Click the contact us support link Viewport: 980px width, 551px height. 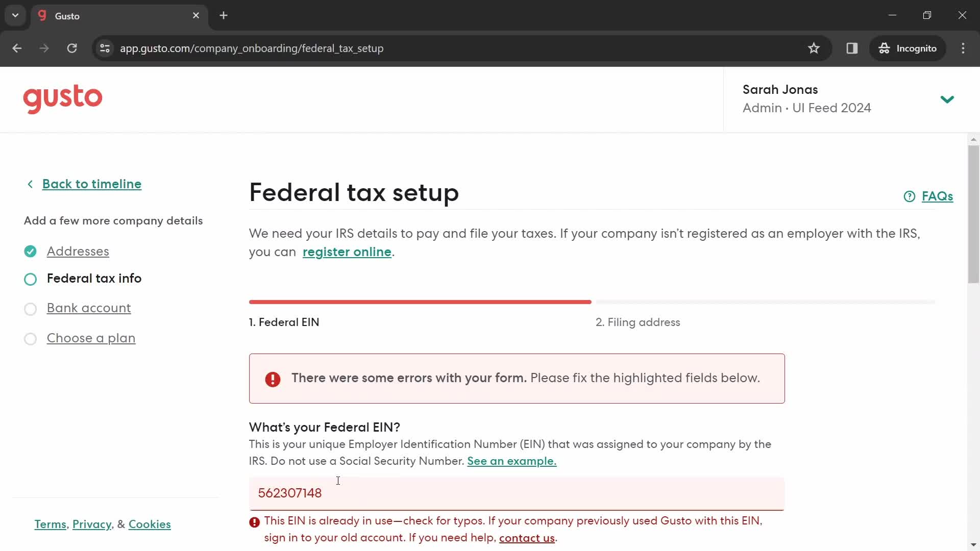pyautogui.click(x=527, y=538)
